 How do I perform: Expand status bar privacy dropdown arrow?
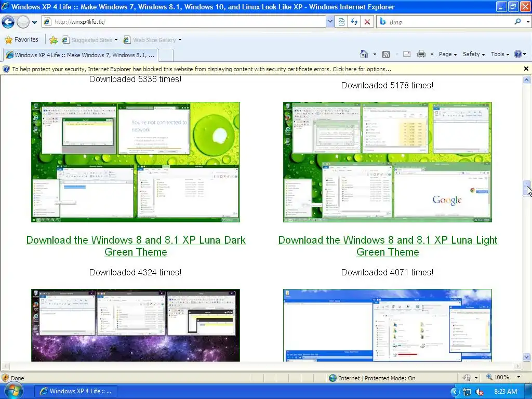476,378
